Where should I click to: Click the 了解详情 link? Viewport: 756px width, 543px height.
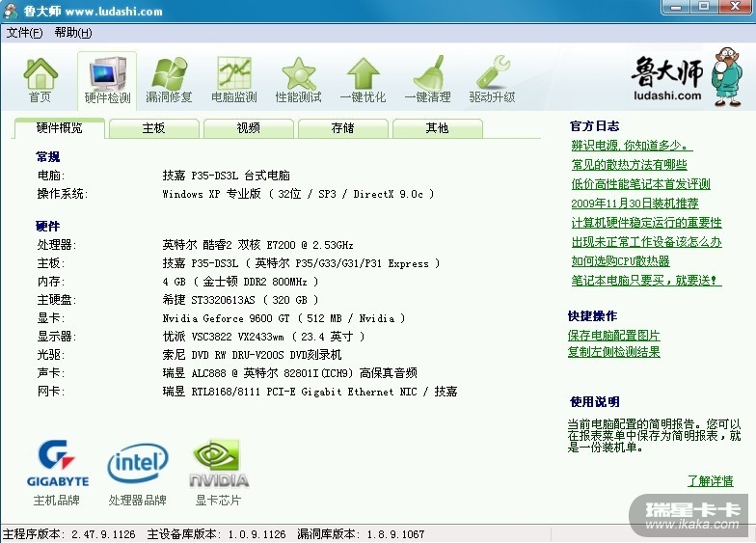(711, 481)
